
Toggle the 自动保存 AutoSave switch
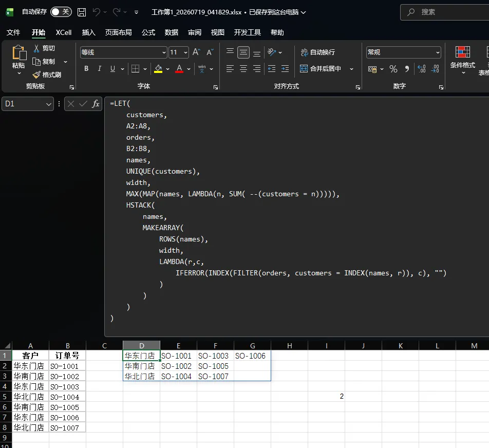coord(61,12)
